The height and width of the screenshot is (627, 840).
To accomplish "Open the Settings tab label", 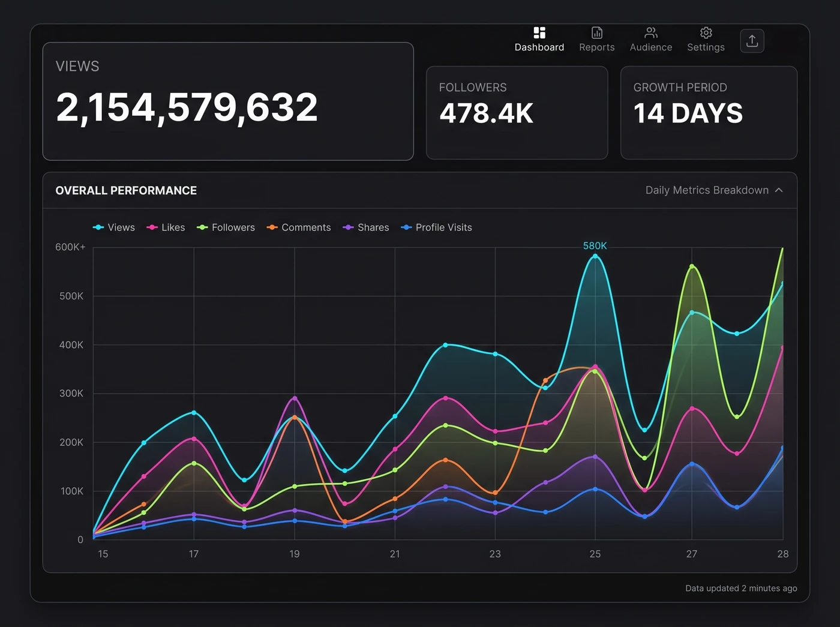I will click(x=706, y=47).
